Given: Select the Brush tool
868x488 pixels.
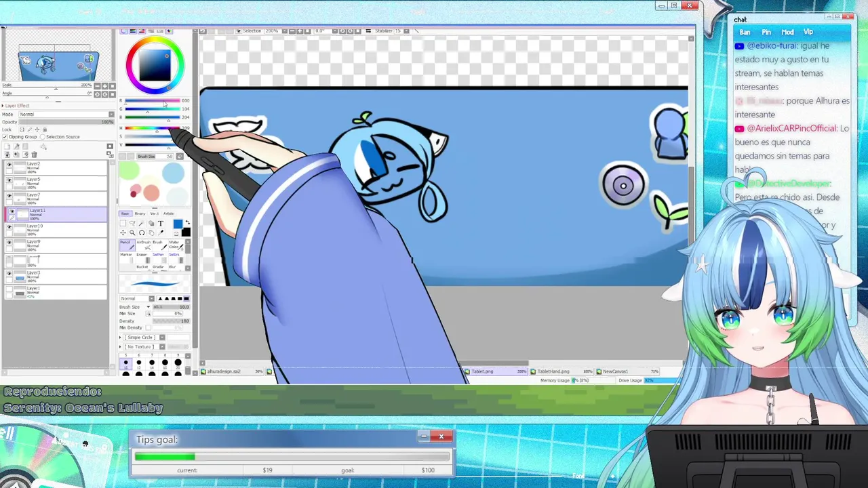Looking at the screenshot, I should coord(159,245).
